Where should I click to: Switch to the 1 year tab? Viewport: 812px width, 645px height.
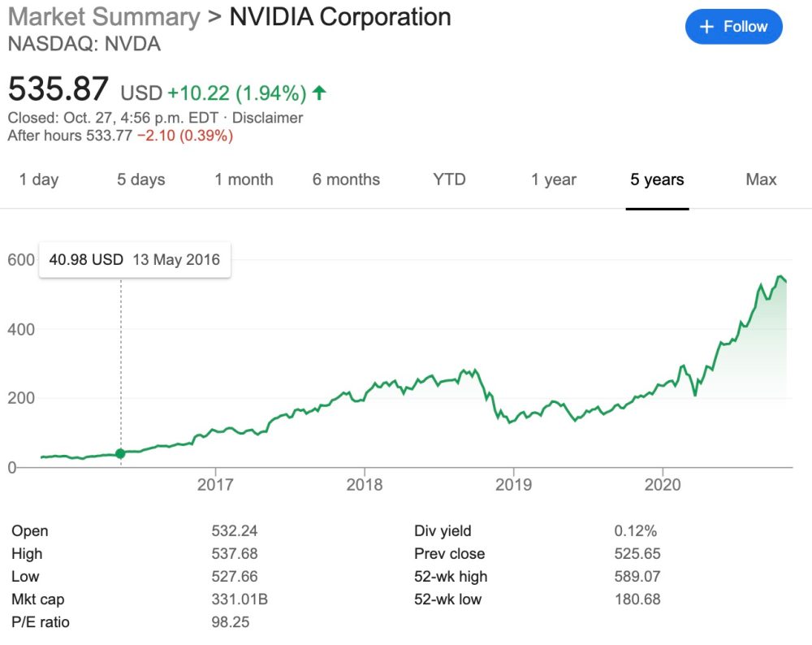click(554, 180)
